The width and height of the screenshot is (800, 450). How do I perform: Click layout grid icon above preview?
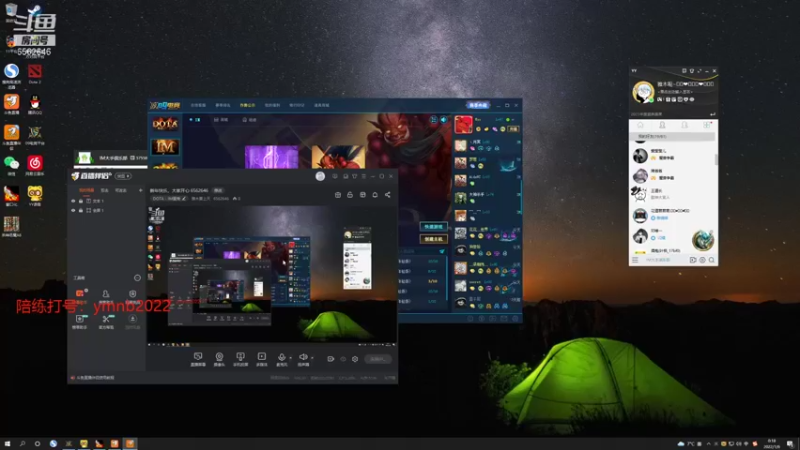363,194
